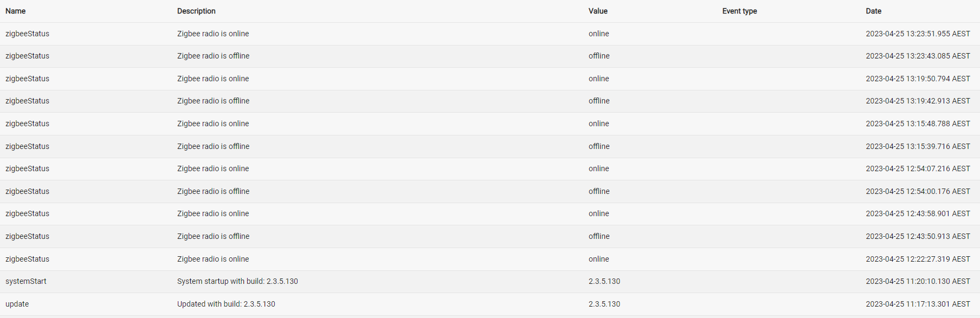Image resolution: width=980 pixels, height=318 pixels.
Task: Click description 'Updated with build: 2.3.5.130'
Action: point(226,304)
